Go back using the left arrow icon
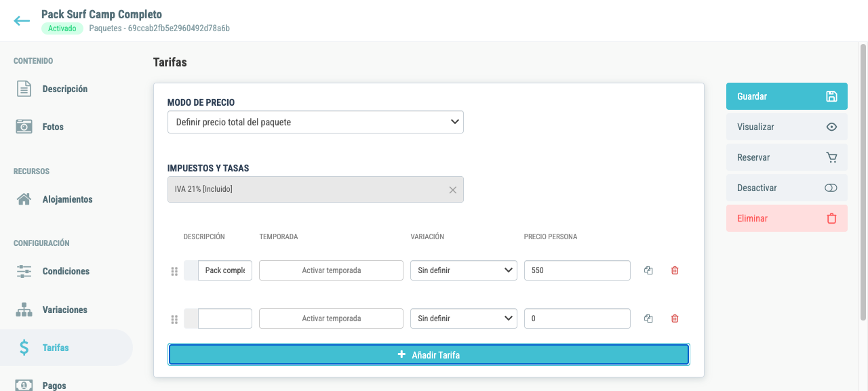The height and width of the screenshot is (391, 868). click(x=22, y=21)
